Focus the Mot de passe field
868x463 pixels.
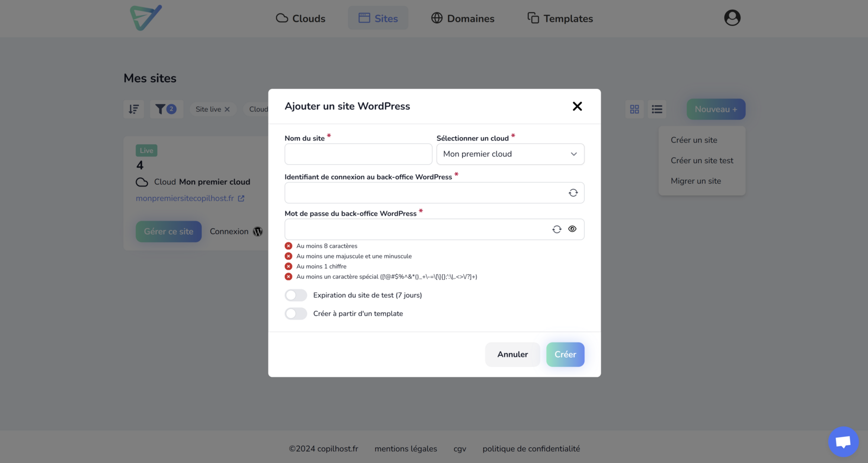(x=435, y=229)
